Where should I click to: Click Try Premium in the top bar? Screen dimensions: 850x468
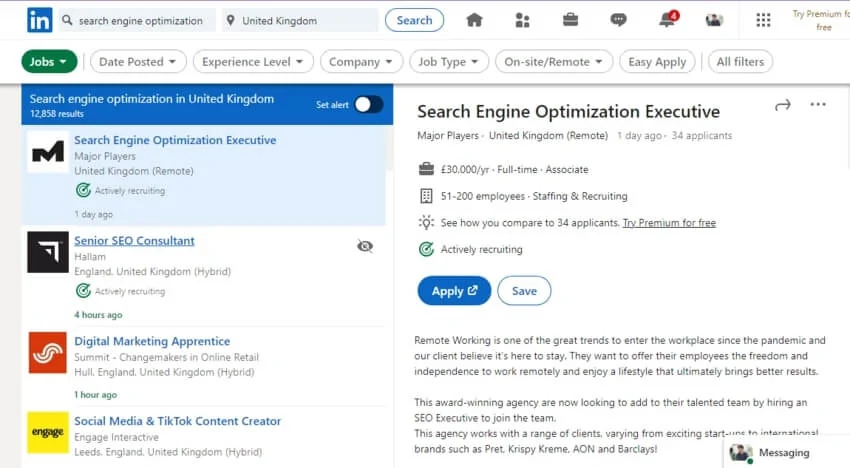(x=820, y=20)
